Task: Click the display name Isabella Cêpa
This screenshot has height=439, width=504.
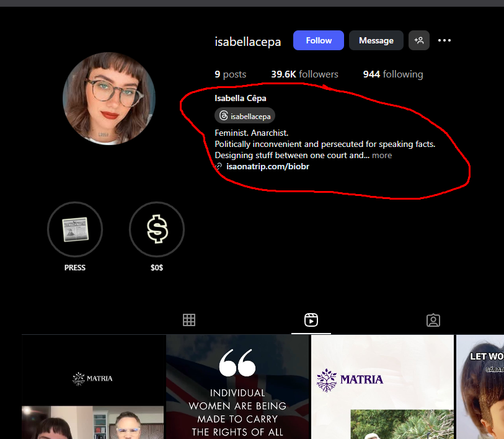Action: tap(241, 98)
